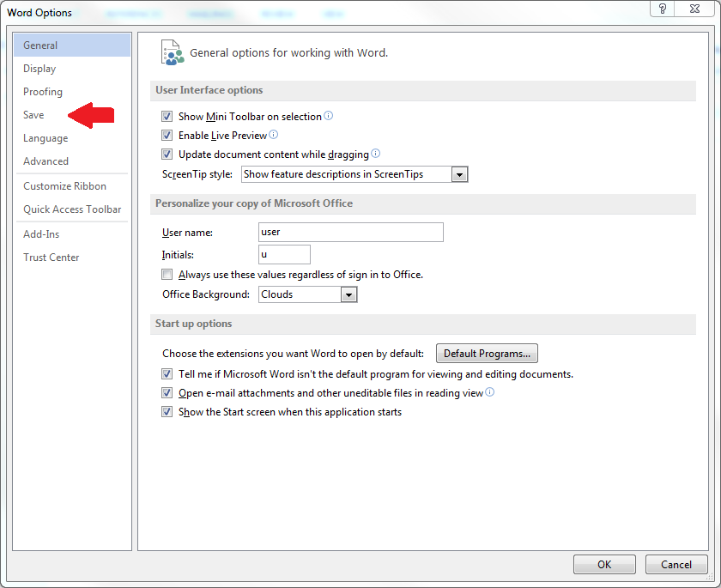This screenshot has height=588, width=721.
Task: Uncheck Tell me if Word isn't the default program
Action: point(167,374)
